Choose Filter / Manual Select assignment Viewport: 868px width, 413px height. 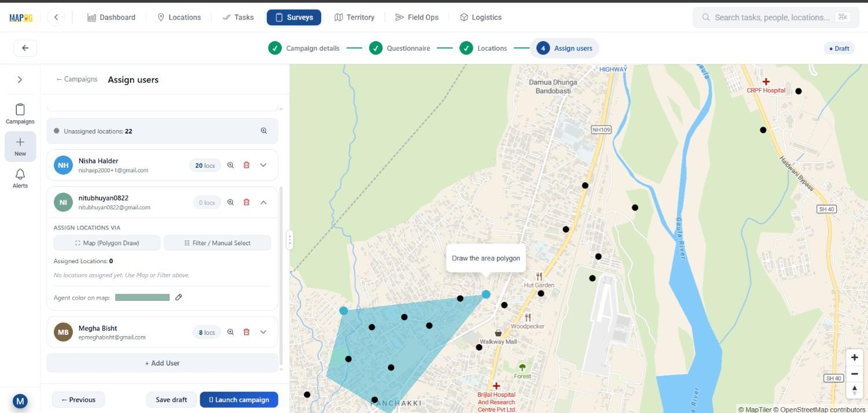[217, 243]
